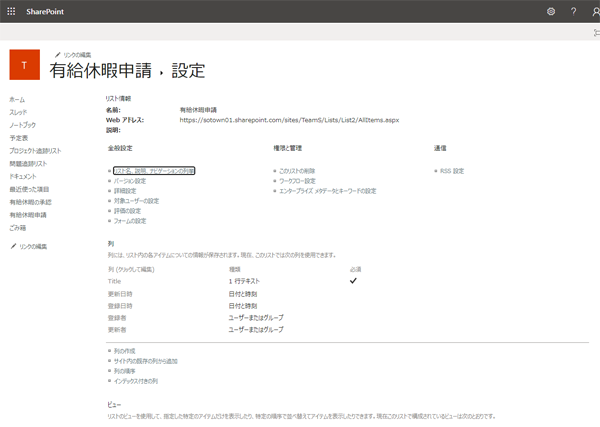The height and width of the screenshot is (427, 600).
Task: Click ユーザーまたはグループ in 更新者 row
Action: point(256,329)
